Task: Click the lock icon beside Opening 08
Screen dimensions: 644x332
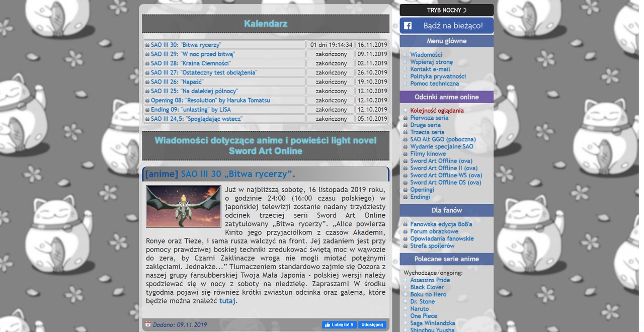Action: [x=147, y=100]
